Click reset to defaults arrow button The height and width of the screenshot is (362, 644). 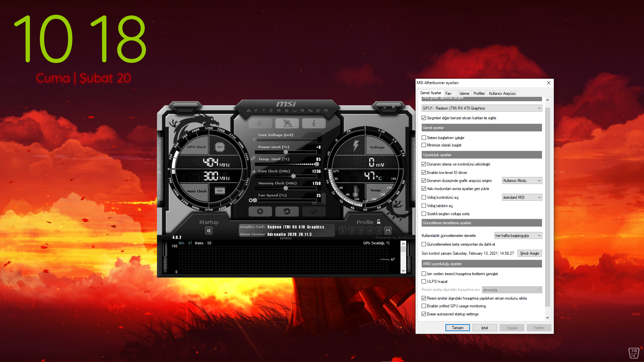[287, 212]
